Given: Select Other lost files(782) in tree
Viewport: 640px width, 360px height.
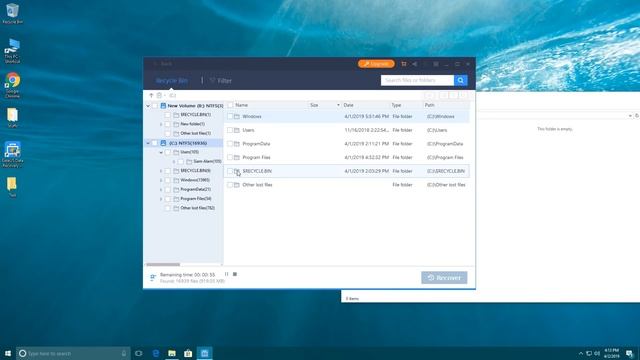Looking at the screenshot, I should 197,208.
